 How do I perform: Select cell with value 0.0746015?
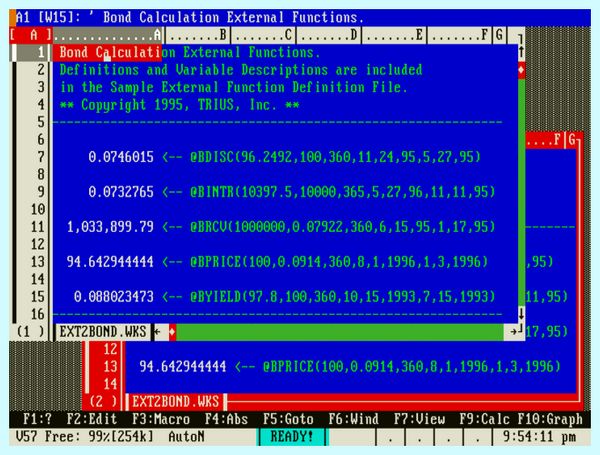tap(121, 157)
